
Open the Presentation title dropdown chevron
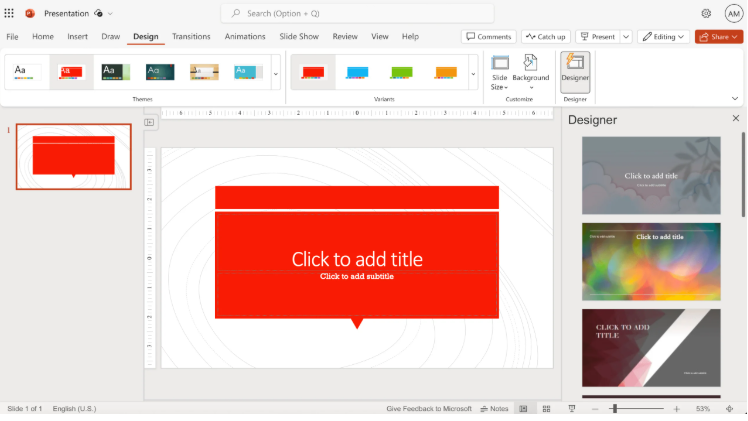(110, 13)
